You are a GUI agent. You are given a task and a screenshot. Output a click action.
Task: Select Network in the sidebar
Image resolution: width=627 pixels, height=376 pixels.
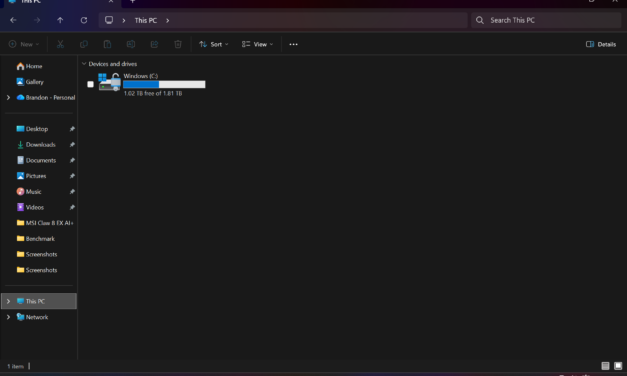(x=32, y=317)
